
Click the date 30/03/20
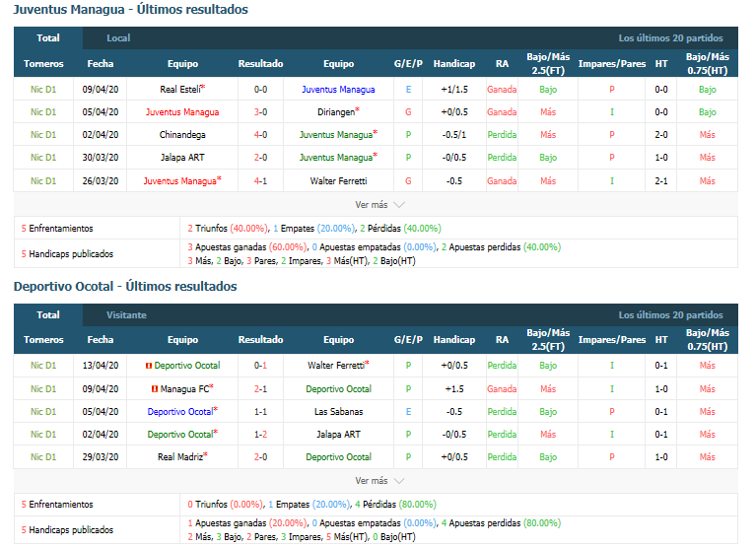click(x=101, y=157)
